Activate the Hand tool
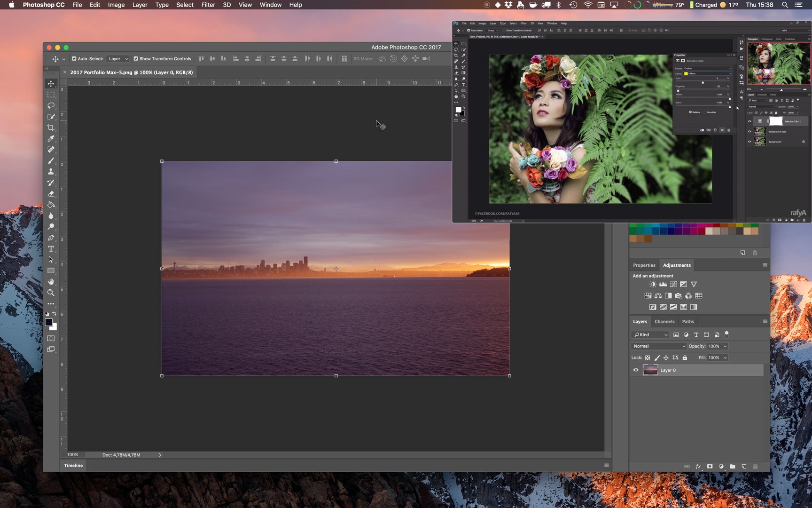The image size is (812, 508). (x=51, y=282)
